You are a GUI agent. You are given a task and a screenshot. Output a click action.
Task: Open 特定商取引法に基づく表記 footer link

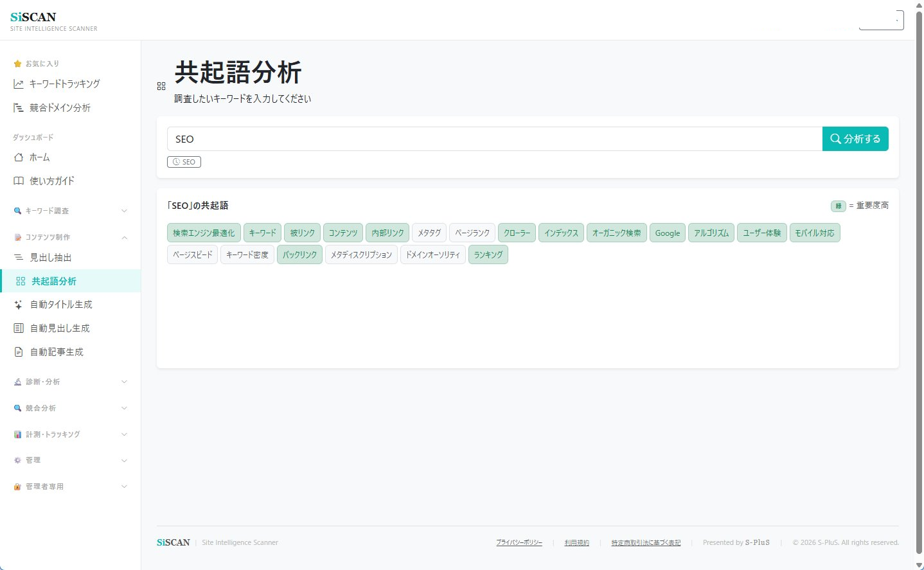(x=646, y=543)
